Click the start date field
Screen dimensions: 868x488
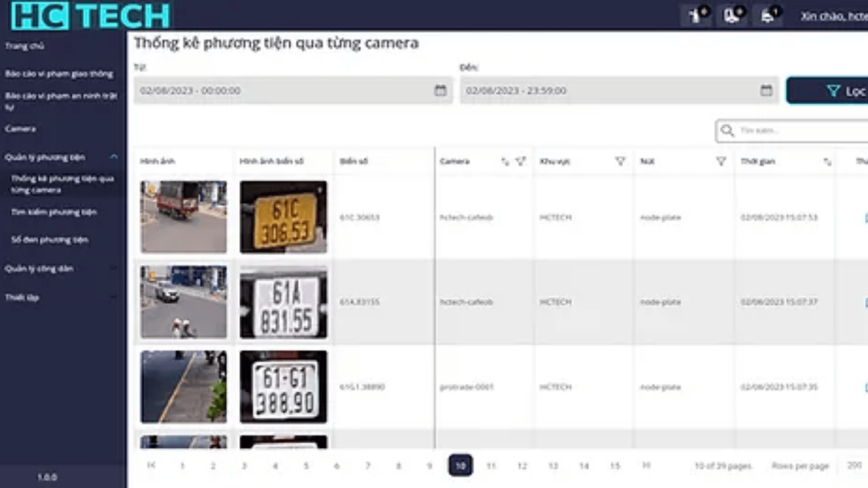pos(293,90)
